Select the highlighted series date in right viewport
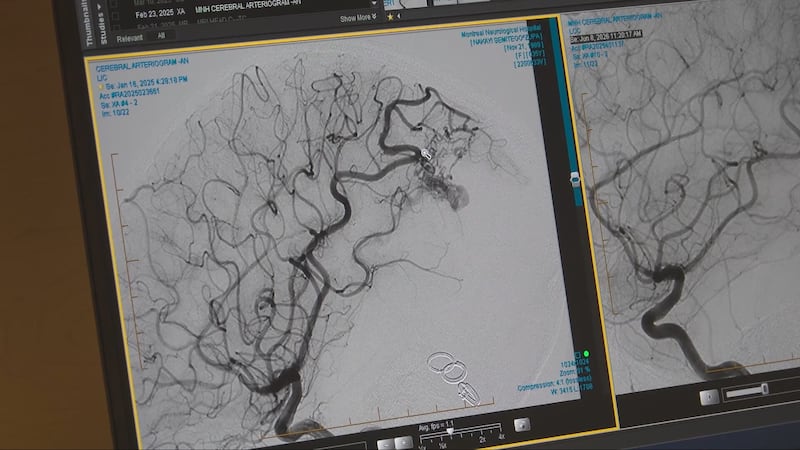The width and height of the screenshot is (800, 450). (x=606, y=35)
